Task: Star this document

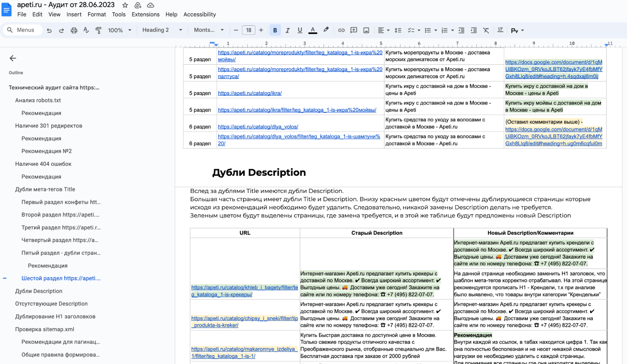Action: point(125,5)
